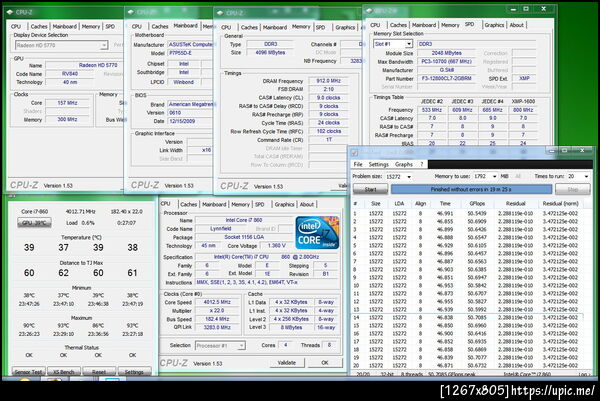
Task: Click Time value '46.871' in row 20
Action: [445, 366]
